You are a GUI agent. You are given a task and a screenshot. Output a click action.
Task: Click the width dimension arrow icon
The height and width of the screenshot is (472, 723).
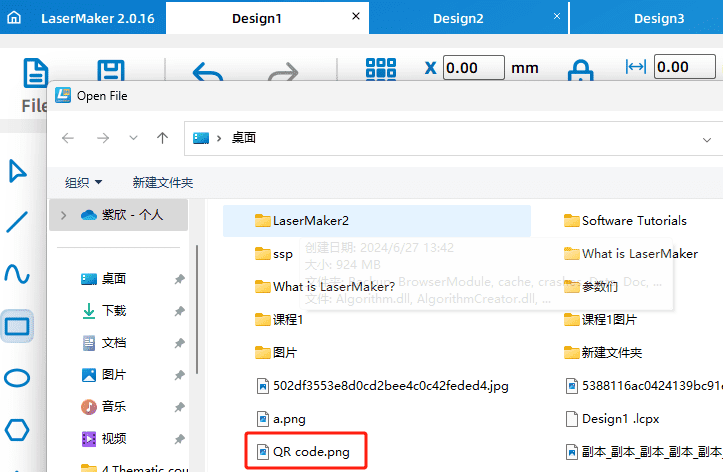[636, 67]
